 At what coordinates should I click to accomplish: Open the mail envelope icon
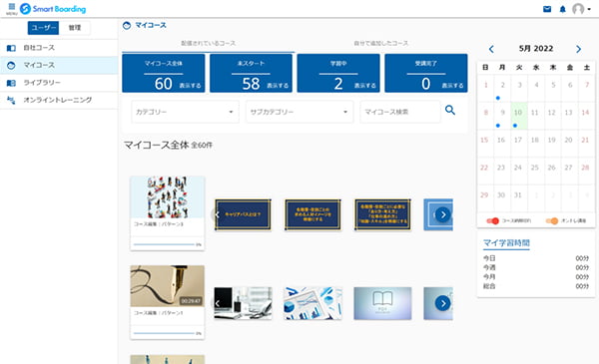[x=547, y=9]
